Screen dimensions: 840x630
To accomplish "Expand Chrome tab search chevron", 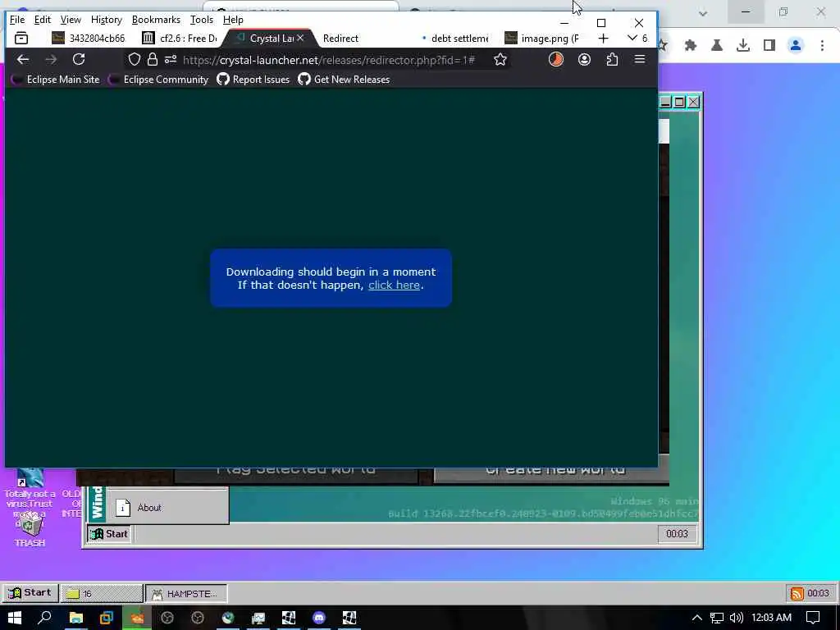I will pos(703,13).
